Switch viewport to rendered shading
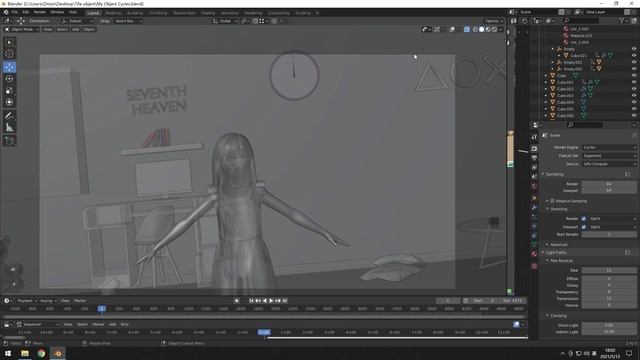 click(495, 29)
